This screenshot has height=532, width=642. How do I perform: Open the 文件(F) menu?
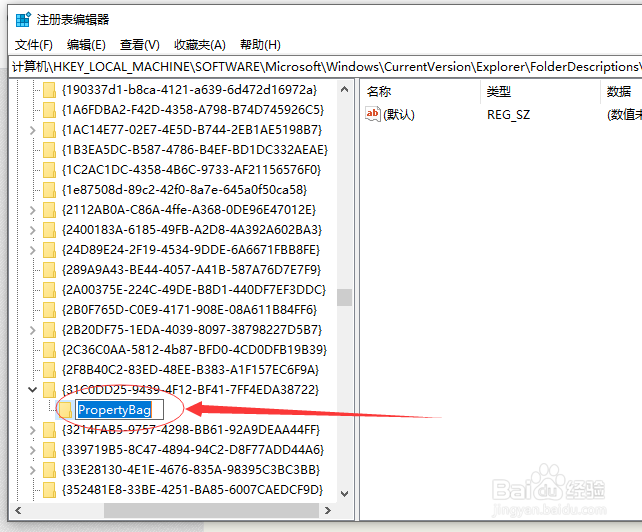(x=34, y=45)
